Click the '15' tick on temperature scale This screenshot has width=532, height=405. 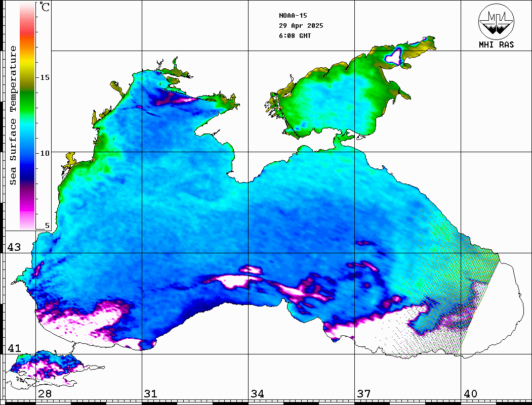pyautogui.click(x=45, y=77)
